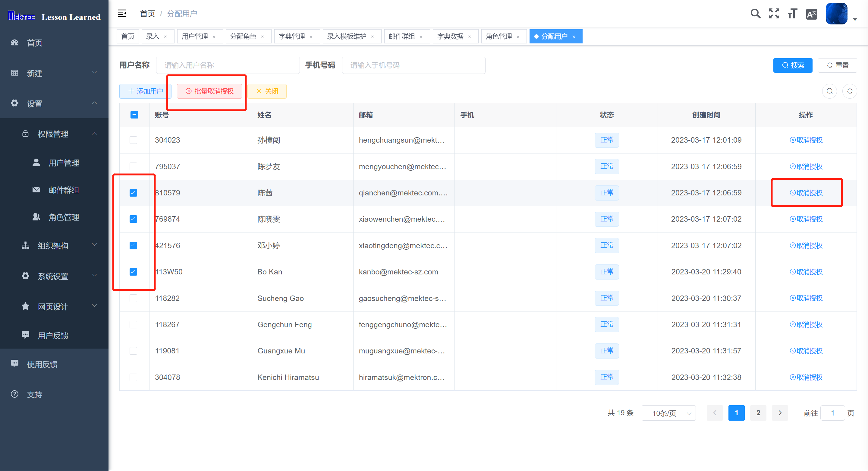868x471 pixels.
Task: Switch to the 邮件群组 tab
Action: [407, 36]
